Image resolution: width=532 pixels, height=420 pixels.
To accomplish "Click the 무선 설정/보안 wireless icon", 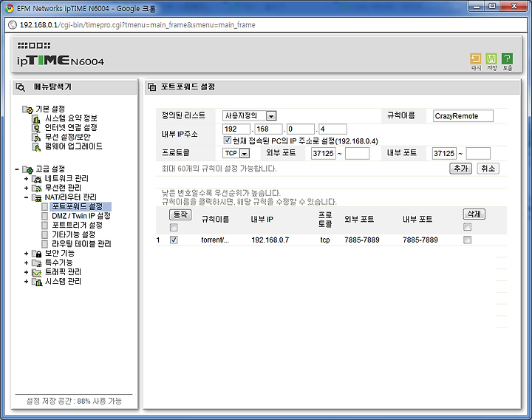I will click(36, 138).
